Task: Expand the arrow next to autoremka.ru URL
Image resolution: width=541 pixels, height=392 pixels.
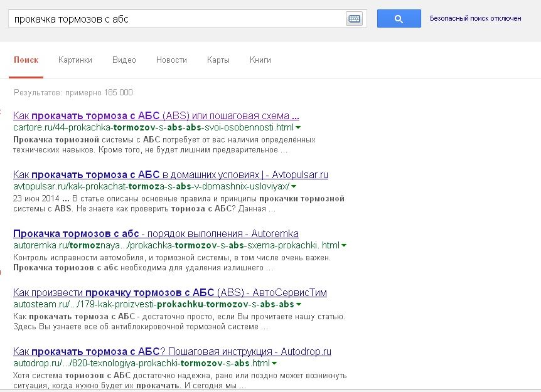Action: pos(344,245)
